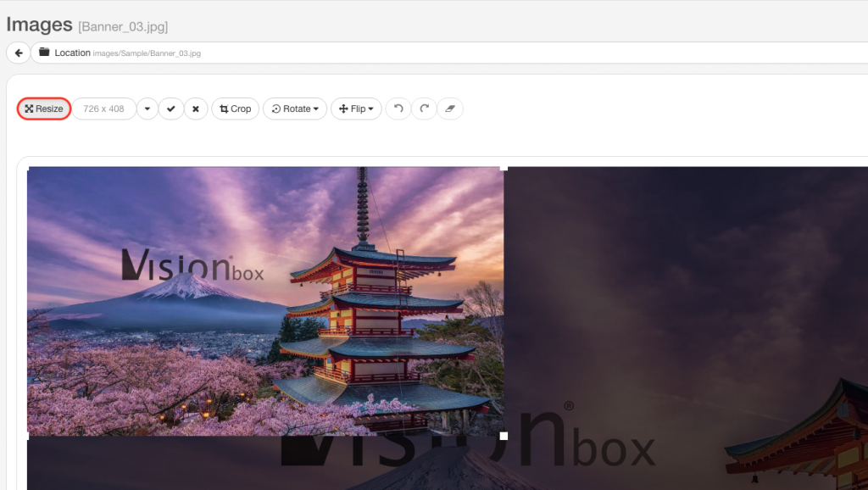Click the 726 x 408 dimensions field
Image resolution: width=868 pixels, height=490 pixels.
click(104, 109)
